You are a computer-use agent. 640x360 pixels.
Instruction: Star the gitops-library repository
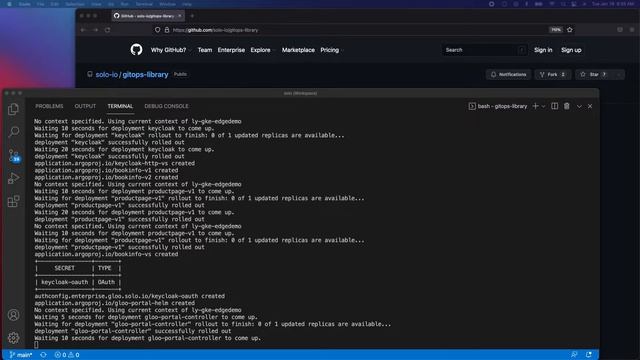(594, 75)
